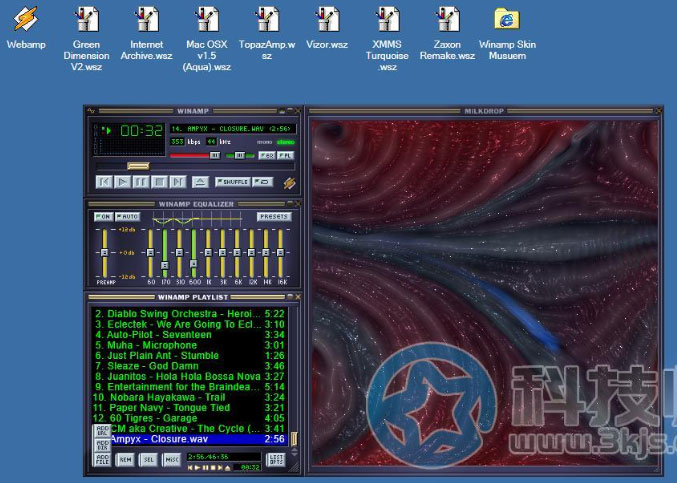Click the 600 Hz equalizer band slider
Image resolution: width=677 pixels, height=483 pixels.
(x=193, y=253)
